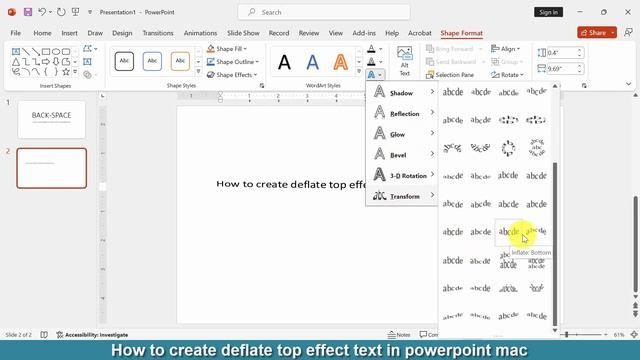Open the Transitions tab
This screenshot has height=360, width=640.
point(158,33)
